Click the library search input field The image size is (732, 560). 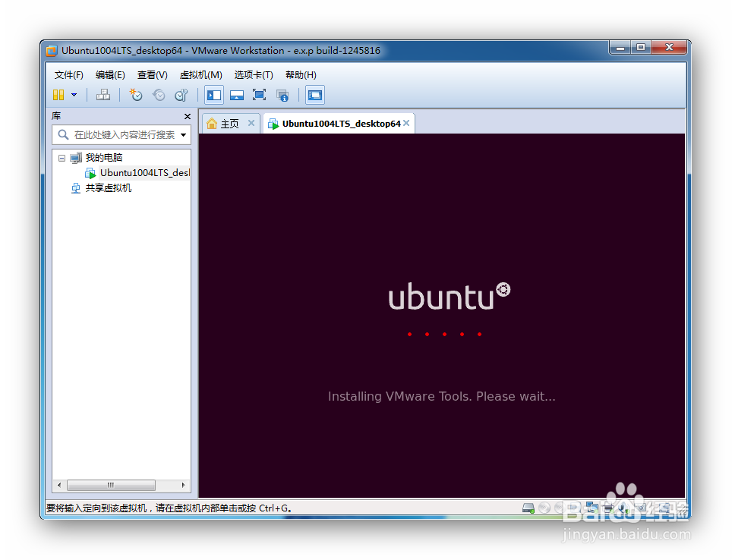tap(121, 135)
